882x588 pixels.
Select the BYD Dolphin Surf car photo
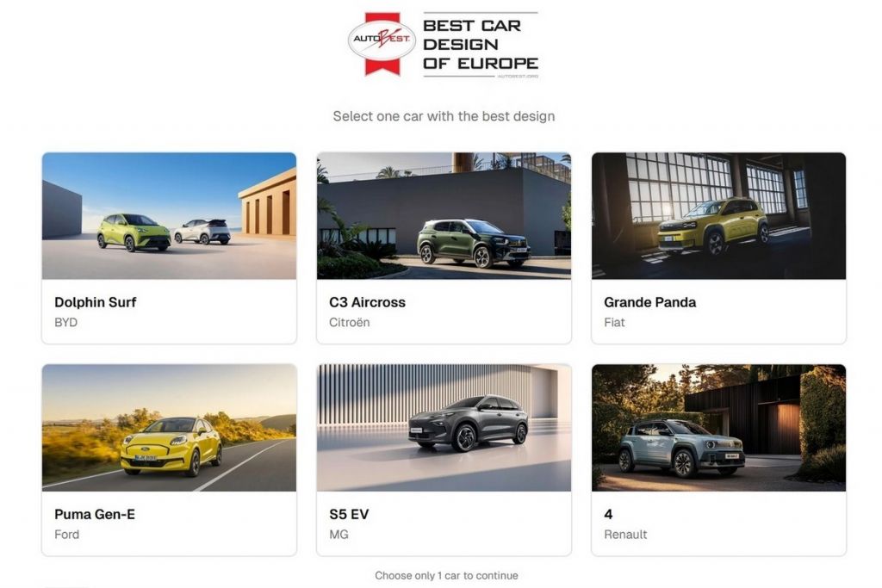click(170, 216)
